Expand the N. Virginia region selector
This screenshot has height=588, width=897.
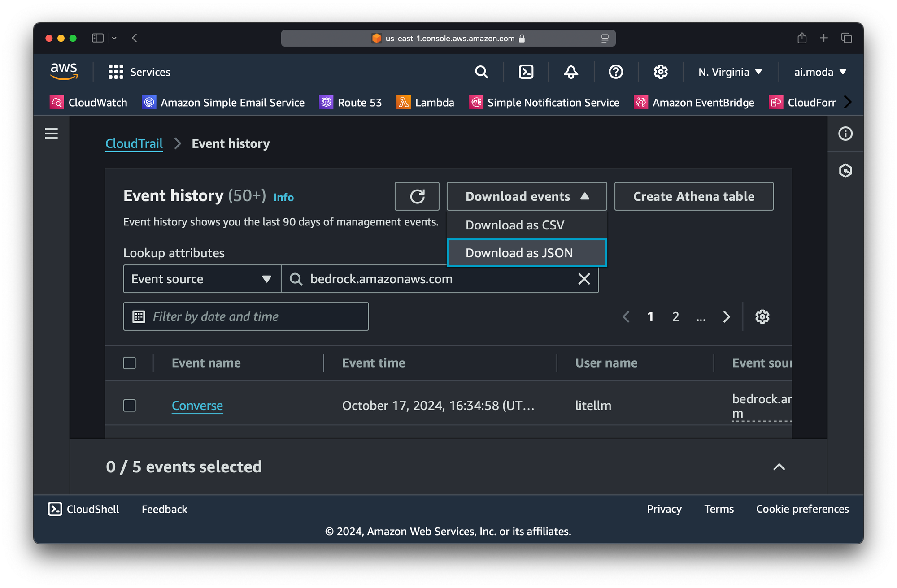[730, 72]
